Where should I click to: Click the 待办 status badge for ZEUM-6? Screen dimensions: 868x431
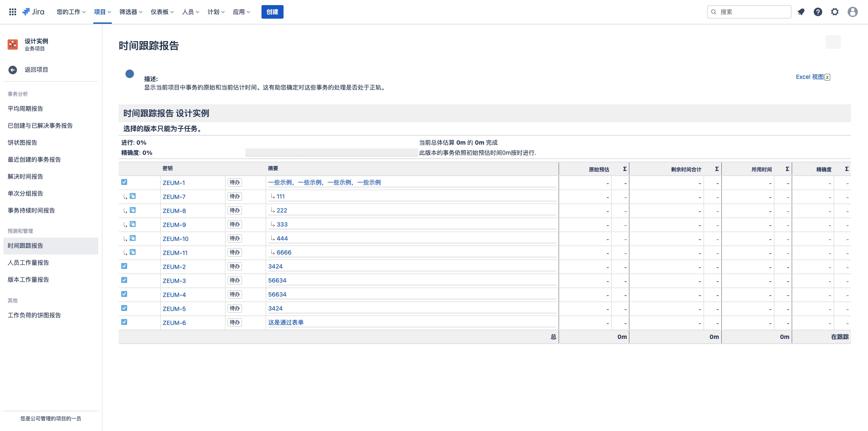click(235, 322)
